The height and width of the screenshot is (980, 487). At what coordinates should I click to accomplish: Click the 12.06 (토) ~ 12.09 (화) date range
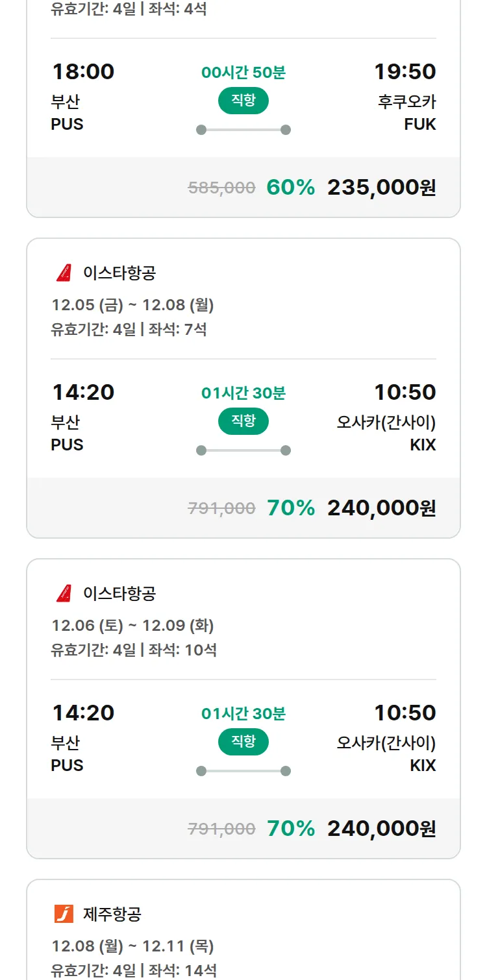[x=132, y=626]
